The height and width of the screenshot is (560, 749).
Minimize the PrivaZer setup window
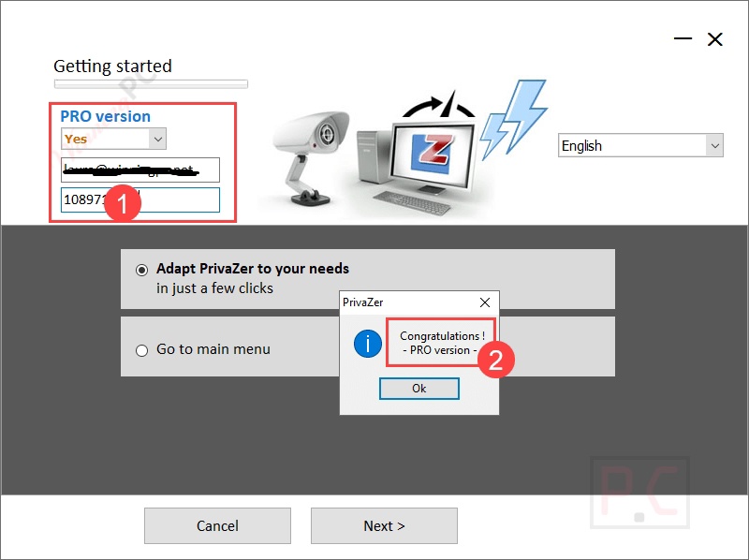683,38
